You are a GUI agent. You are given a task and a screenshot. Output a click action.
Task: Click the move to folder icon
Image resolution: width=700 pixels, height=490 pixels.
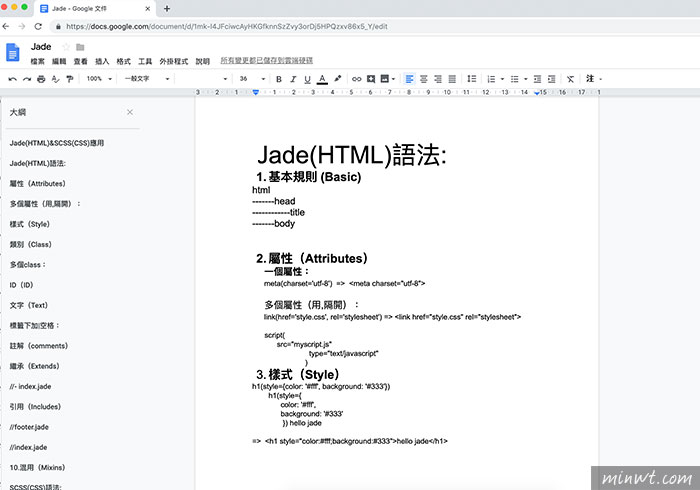(x=80, y=47)
